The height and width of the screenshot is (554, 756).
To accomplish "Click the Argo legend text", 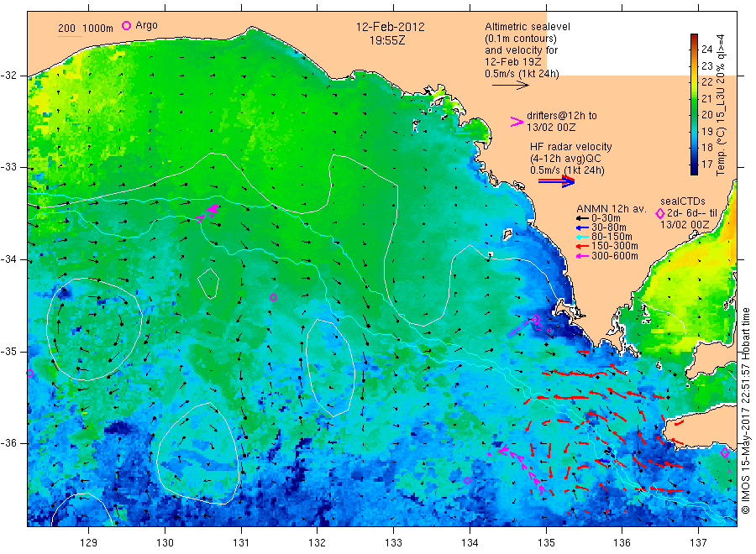I will point(146,25).
